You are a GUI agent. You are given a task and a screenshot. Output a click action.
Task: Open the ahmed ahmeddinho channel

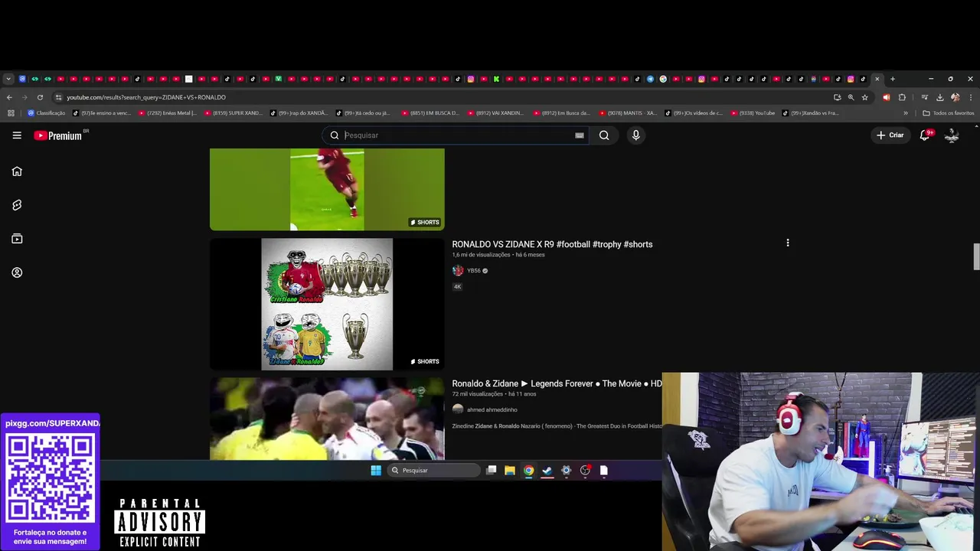click(492, 409)
